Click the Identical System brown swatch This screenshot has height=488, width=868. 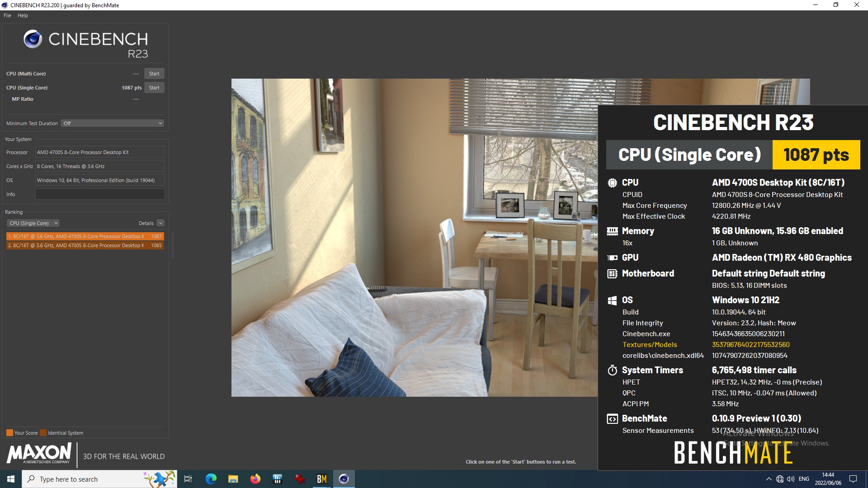(43, 433)
